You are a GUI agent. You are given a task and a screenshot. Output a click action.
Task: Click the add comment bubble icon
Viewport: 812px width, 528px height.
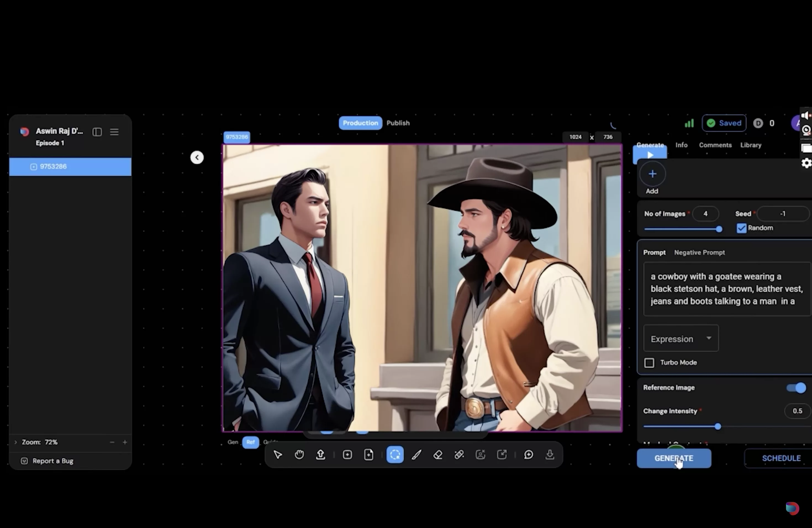528,455
